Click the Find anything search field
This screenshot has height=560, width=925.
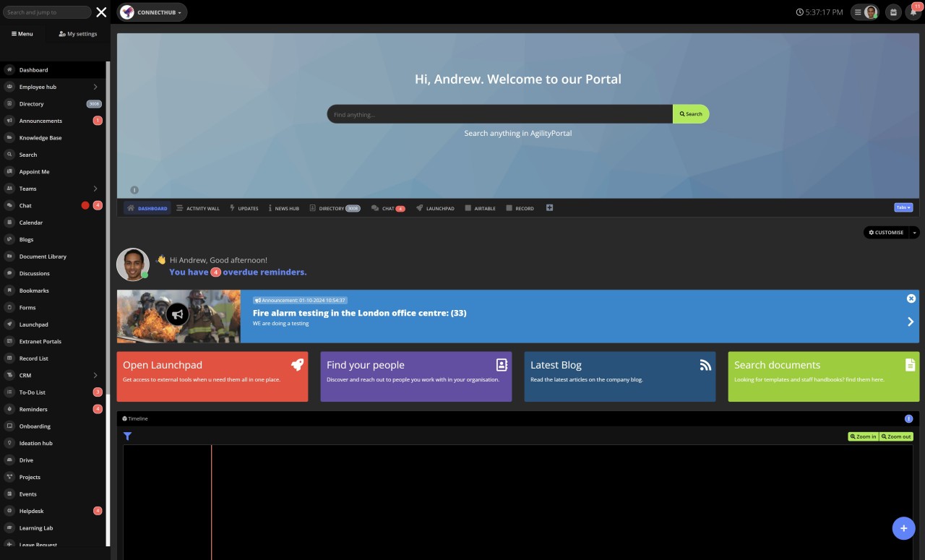[499, 113]
